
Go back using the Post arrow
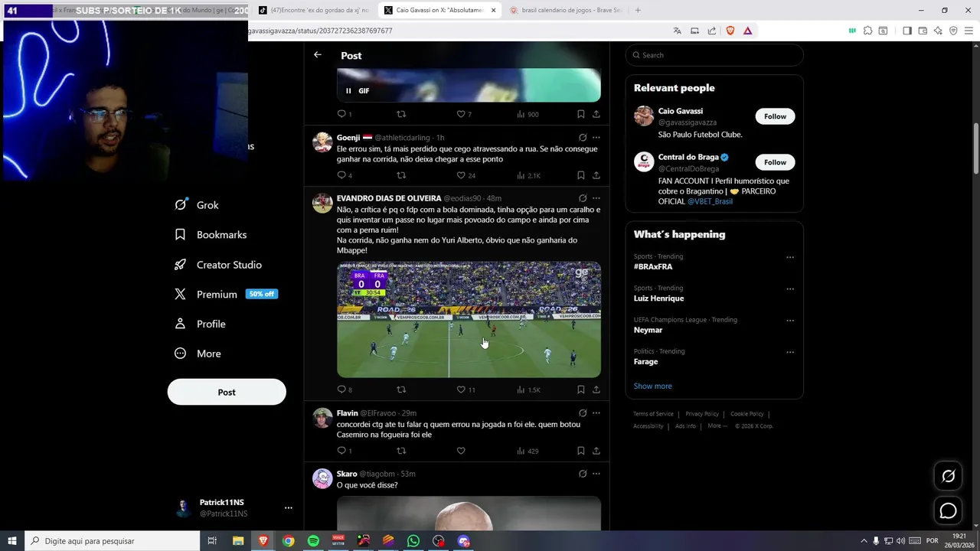click(317, 55)
